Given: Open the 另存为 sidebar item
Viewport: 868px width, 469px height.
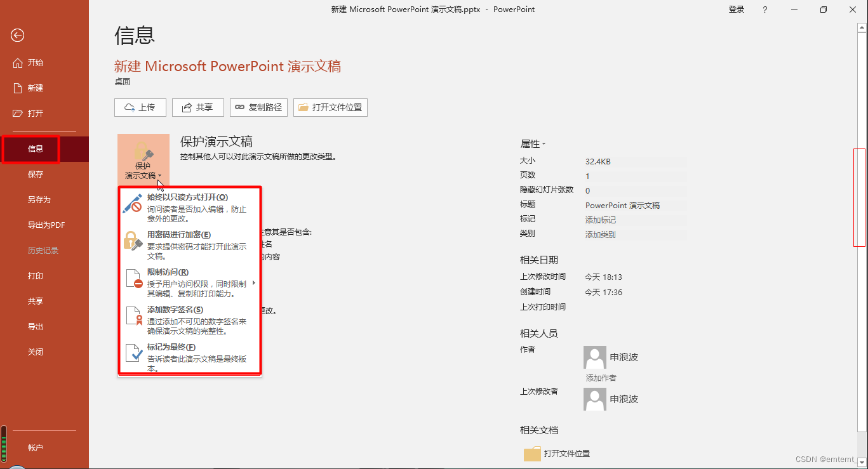Looking at the screenshot, I should pos(44,200).
